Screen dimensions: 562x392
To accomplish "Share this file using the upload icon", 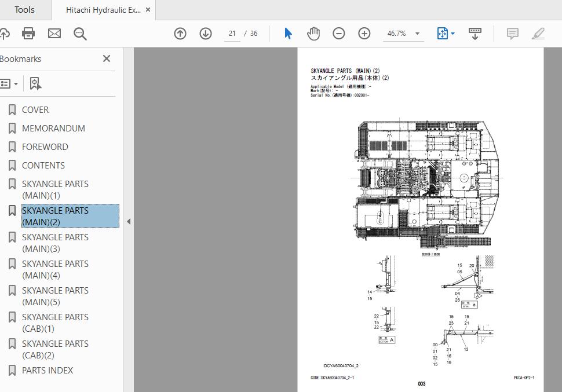I will [7, 33].
